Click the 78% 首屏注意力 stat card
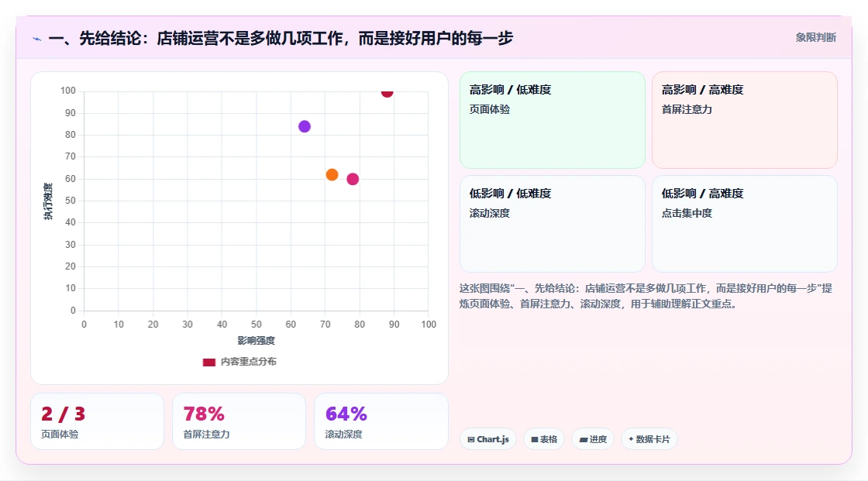 (239, 422)
